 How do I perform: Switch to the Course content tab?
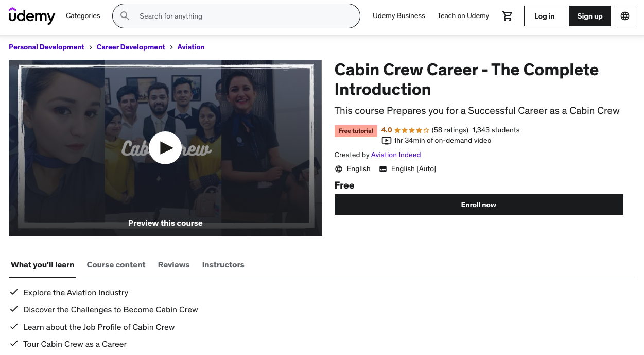click(x=116, y=265)
